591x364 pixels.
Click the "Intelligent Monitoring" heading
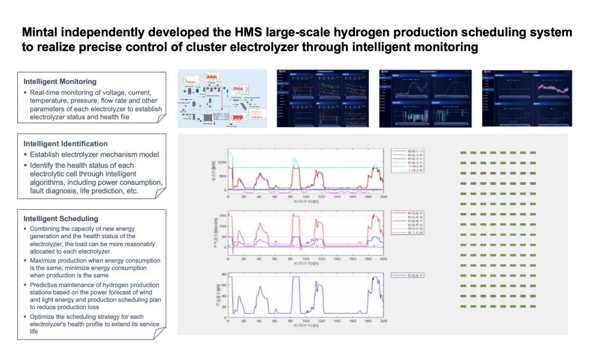click(60, 81)
